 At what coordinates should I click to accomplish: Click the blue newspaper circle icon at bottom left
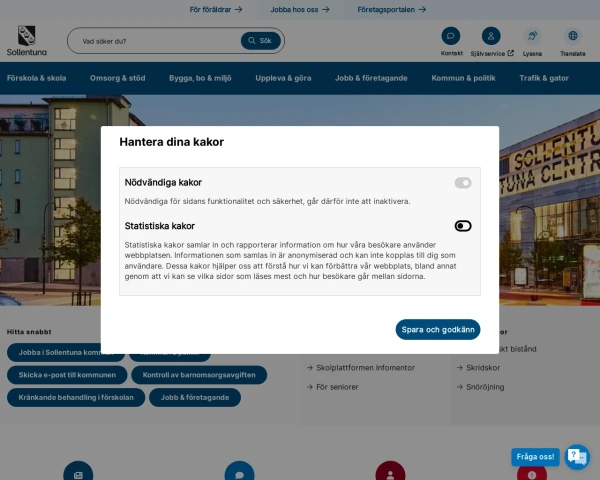tap(78, 472)
